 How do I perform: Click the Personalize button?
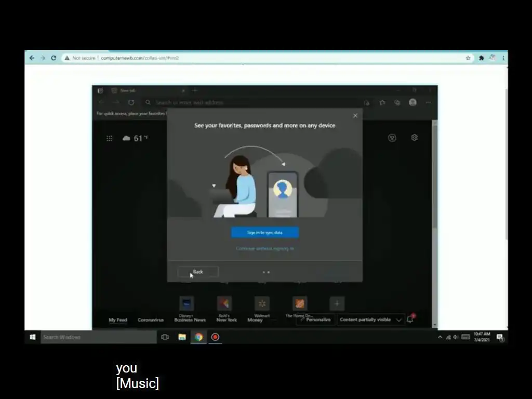pos(315,320)
